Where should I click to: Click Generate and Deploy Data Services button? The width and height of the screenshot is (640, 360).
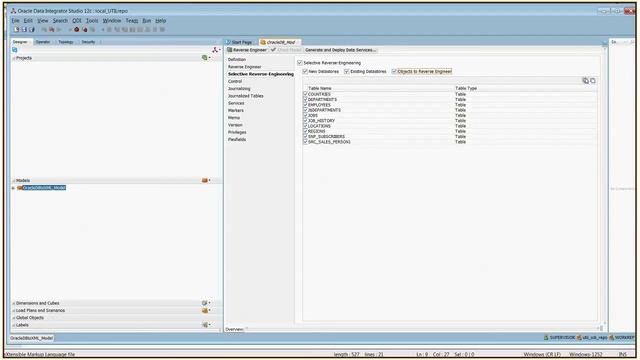point(340,50)
